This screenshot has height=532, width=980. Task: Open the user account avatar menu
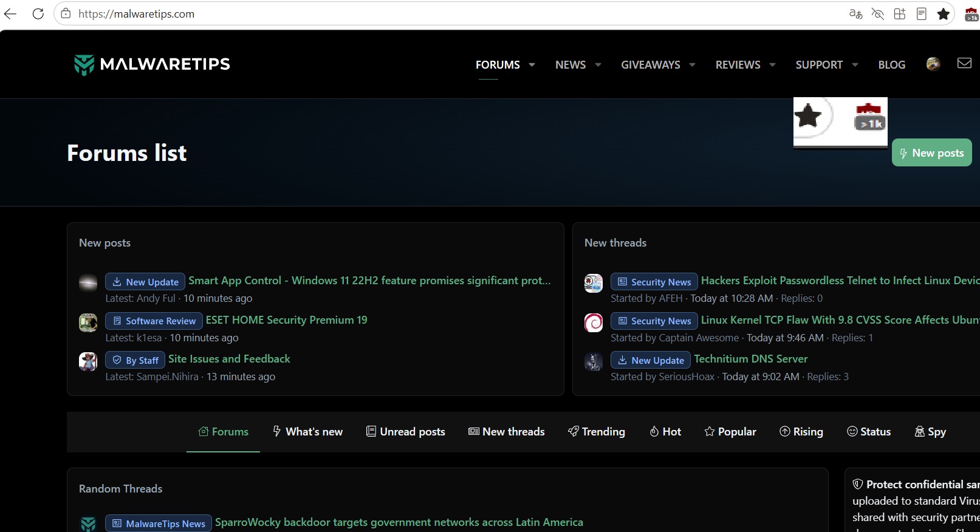point(933,64)
